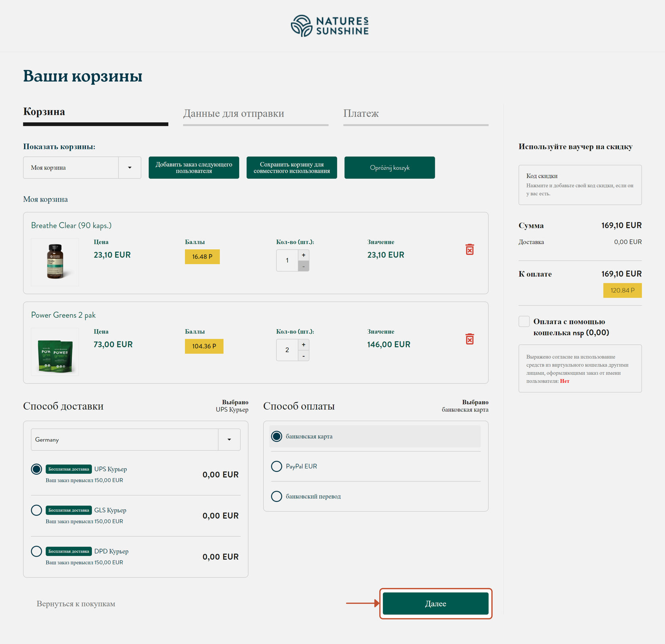Return via Вернуться к покупкам link
The height and width of the screenshot is (644, 665).
pos(76,604)
